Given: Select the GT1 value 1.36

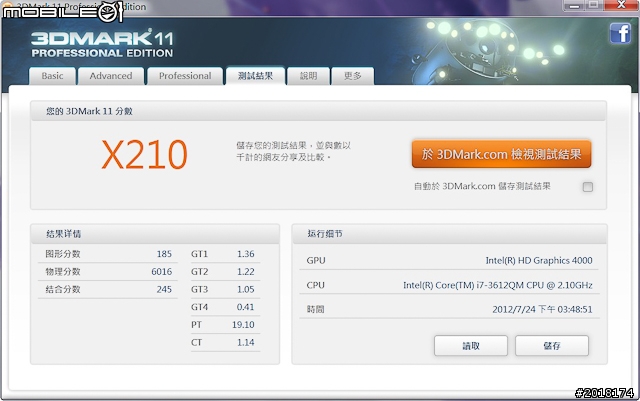Looking at the screenshot, I should pos(246,254).
